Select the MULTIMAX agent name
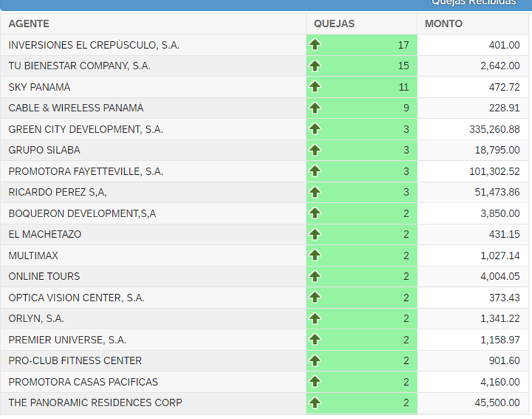 tap(33, 256)
